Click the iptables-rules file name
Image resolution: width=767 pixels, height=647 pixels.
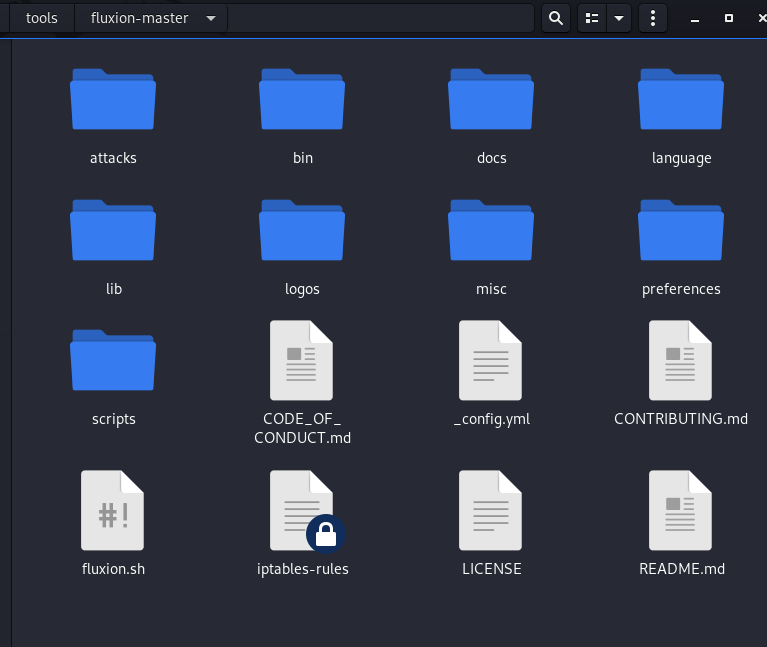pos(303,569)
